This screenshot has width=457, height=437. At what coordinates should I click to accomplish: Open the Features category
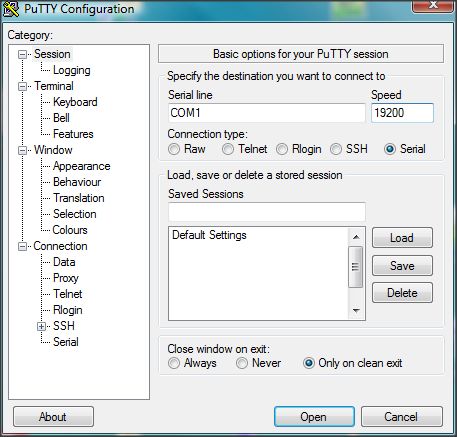pyautogui.click(x=73, y=134)
